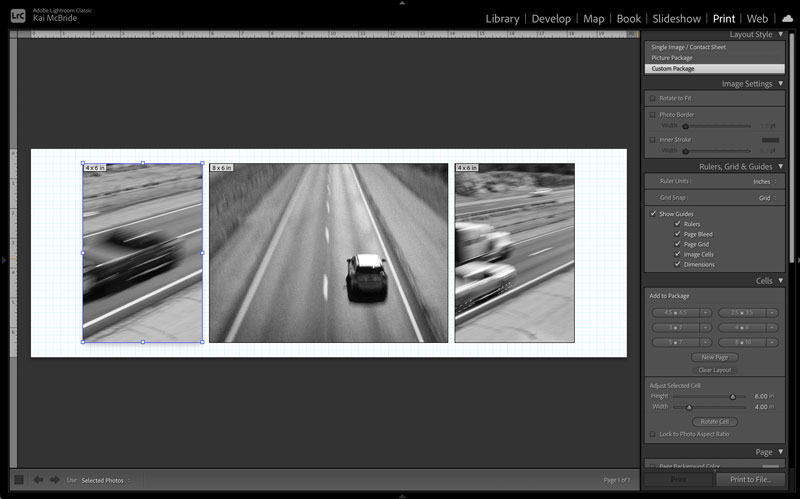This screenshot has width=800, height=499.
Task: Open the Ruler Units Inches dropdown
Action: [765, 182]
